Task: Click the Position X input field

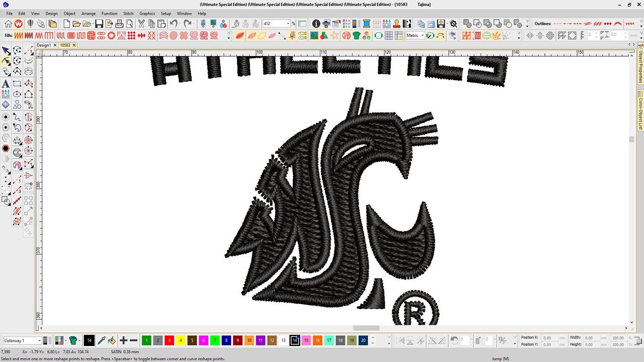Action: point(551,337)
